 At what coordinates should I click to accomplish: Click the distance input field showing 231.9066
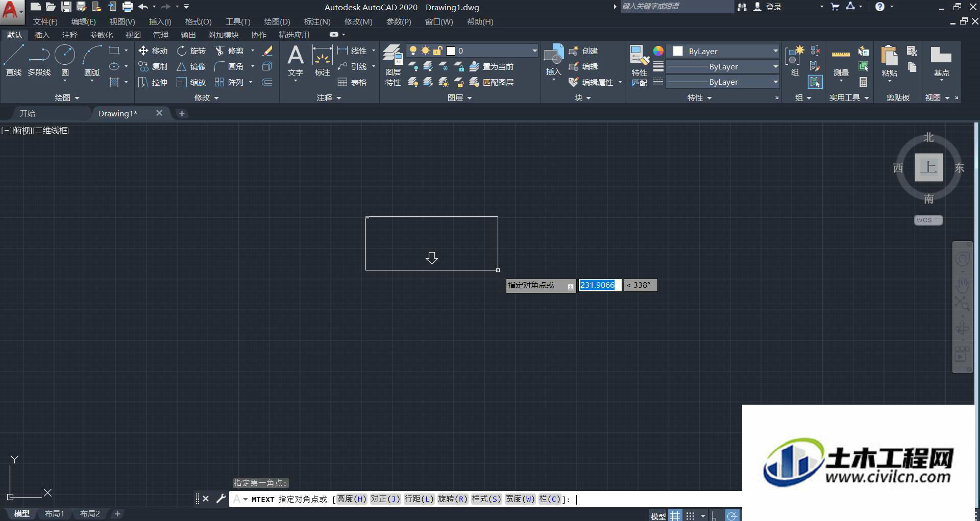[x=600, y=285]
